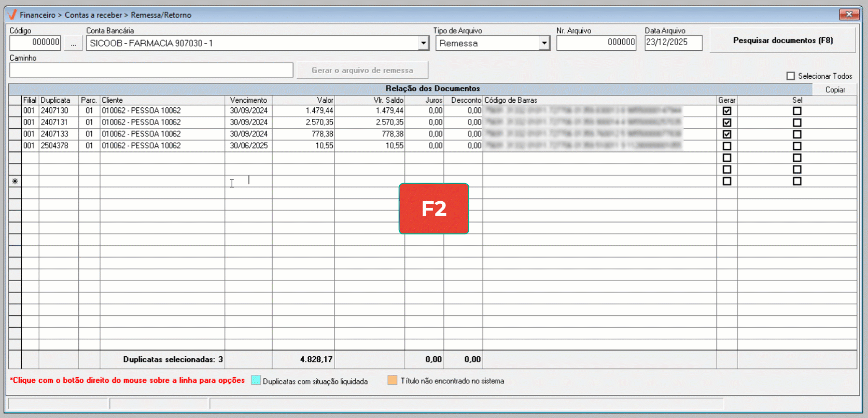
Task: Select the Valor cell 10,55
Action: tap(303, 146)
